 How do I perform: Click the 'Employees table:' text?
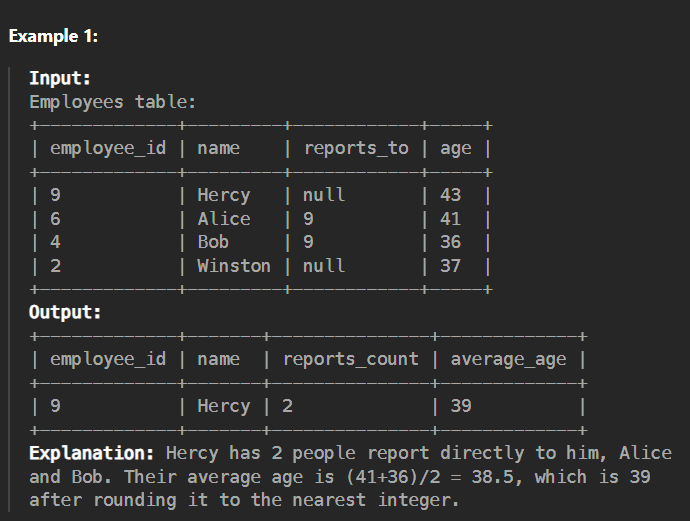click(113, 102)
